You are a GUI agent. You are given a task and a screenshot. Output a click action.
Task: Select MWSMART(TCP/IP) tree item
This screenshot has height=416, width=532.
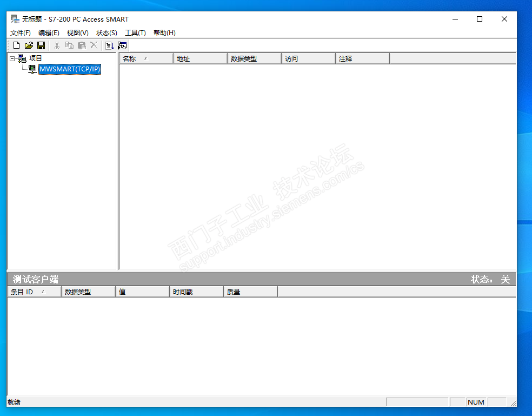pyautogui.click(x=70, y=69)
